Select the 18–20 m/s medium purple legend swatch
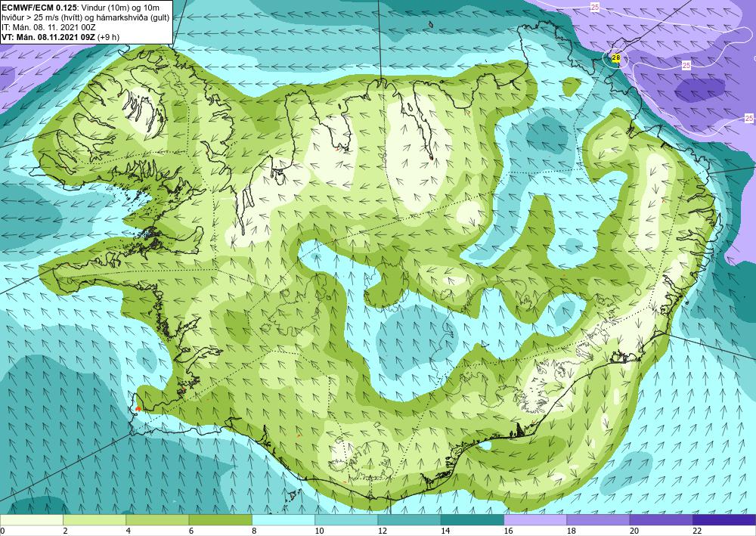The image size is (756, 536). 598,520
